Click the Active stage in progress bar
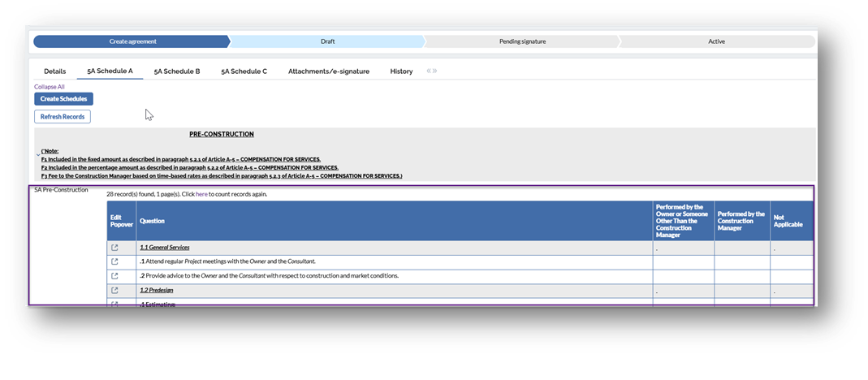The height and width of the screenshot is (380, 868). coord(716,41)
